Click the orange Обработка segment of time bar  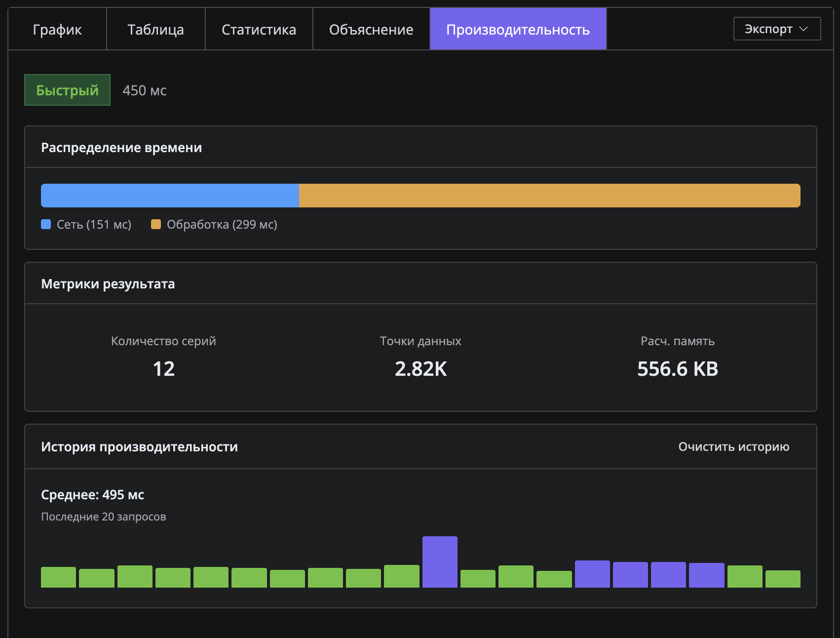(549, 196)
